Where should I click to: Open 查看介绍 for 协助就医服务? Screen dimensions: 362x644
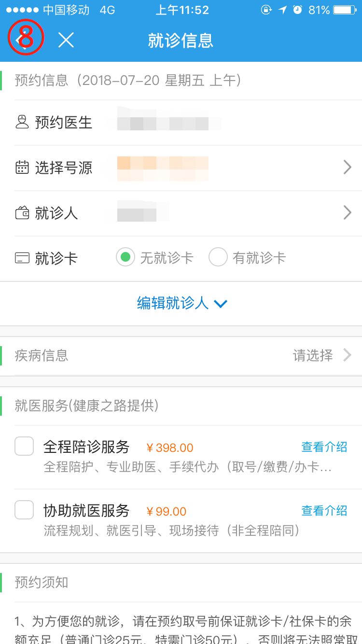tap(324, 510)
